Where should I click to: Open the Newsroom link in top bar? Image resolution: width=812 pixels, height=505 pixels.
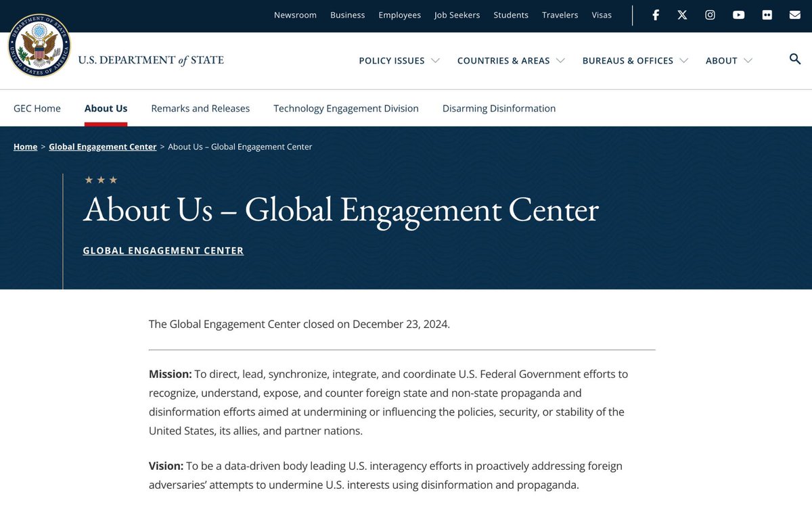coord(295,15)
